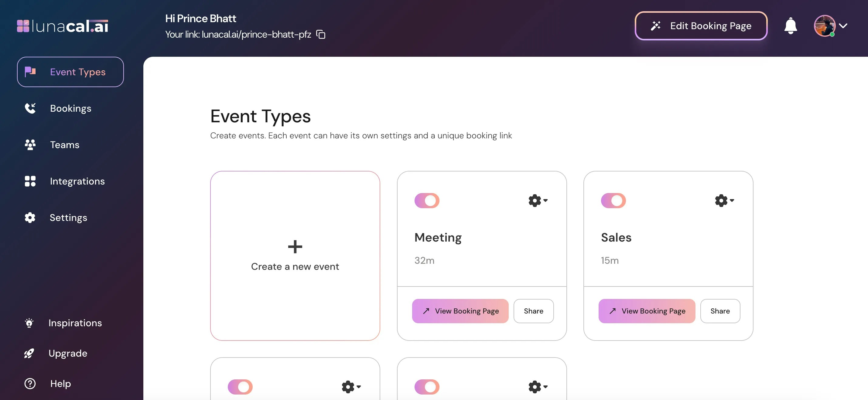Create a new event card

(x=295, y=256)
